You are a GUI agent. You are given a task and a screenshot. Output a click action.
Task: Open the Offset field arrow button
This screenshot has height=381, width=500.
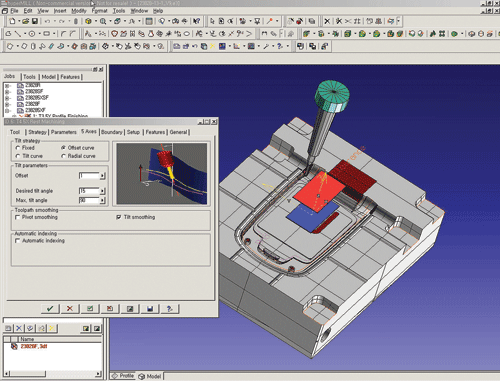point(103,176)
